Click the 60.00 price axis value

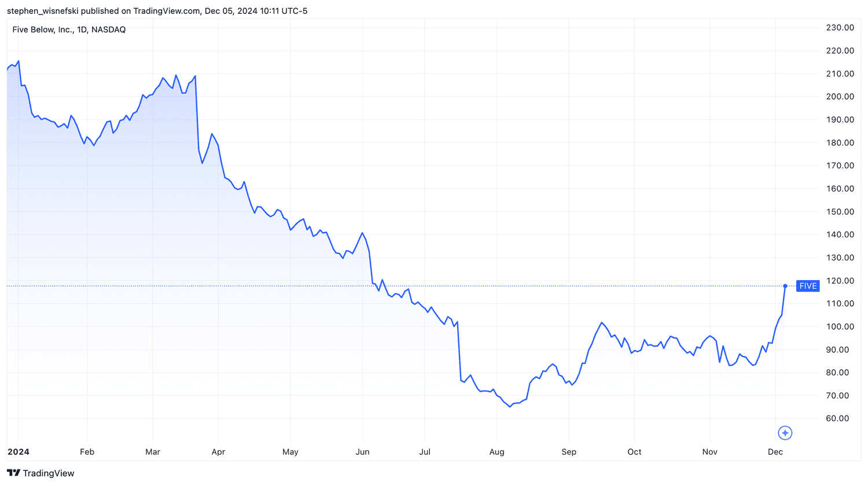tap(837, 418)
